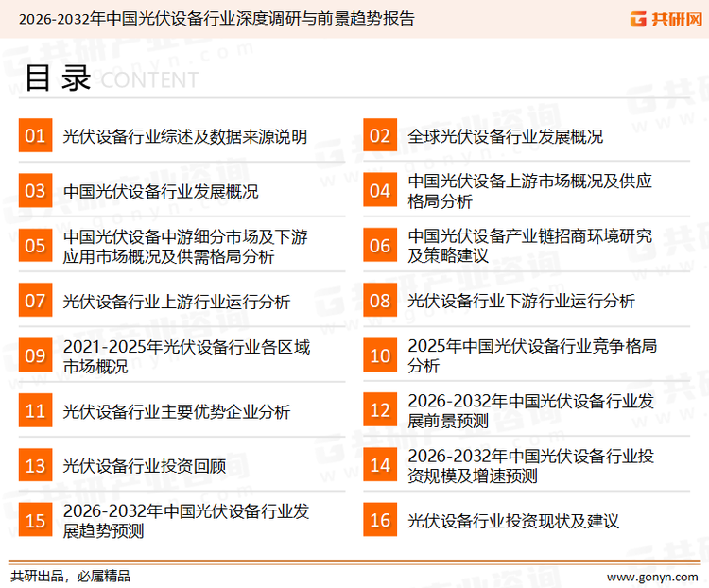Click the orange 08 number badge

pyautogui.click(x=380, y=301)
